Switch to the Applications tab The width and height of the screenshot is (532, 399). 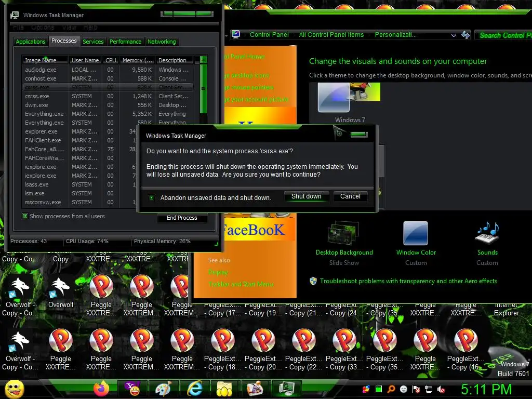(x=31, y=42)
